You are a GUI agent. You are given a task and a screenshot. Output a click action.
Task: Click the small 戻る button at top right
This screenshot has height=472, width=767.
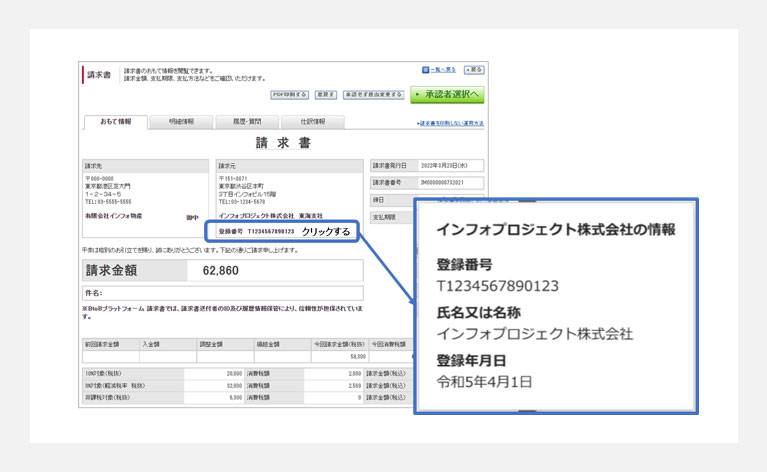474,70
